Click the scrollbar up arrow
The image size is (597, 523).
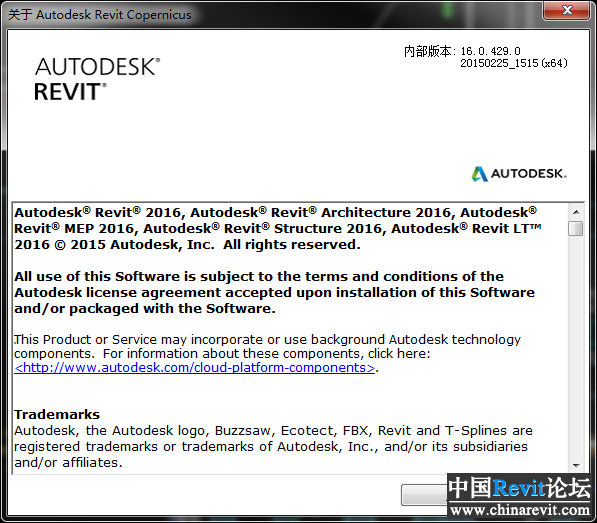576,212
